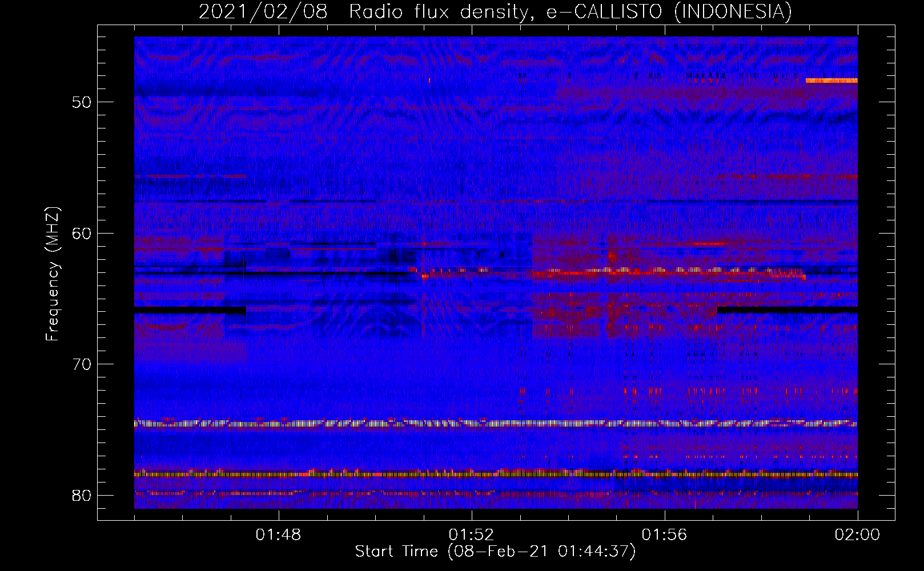Click the '01:48' time tick label
The image size is (924, 571).
[279, 535]
